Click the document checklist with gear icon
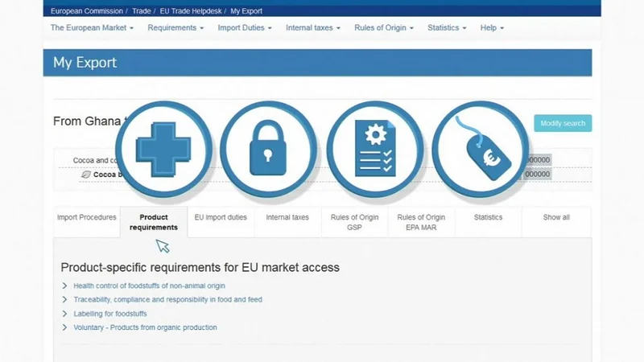Image resolution: width=644 pixels, height=362 pixels. 375,148
